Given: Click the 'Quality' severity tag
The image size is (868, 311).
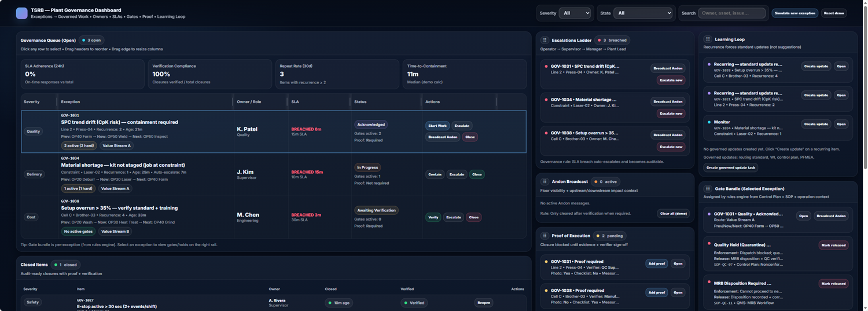Looking at the screenshot, I should click(x=34, y=131).
